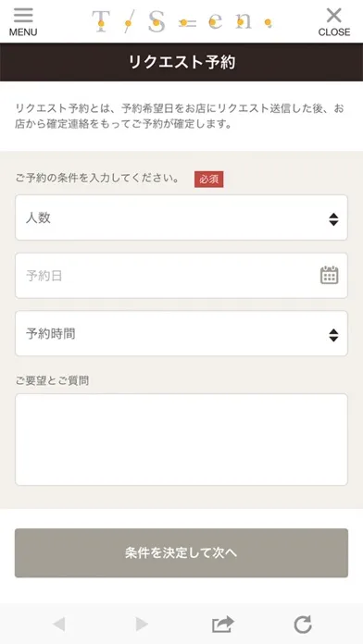Image resolution: width=363 pixels, height=644 pixels.
Task: Go back with the left arrow icon
Action: pyautogui.click(x=58, y=625)
